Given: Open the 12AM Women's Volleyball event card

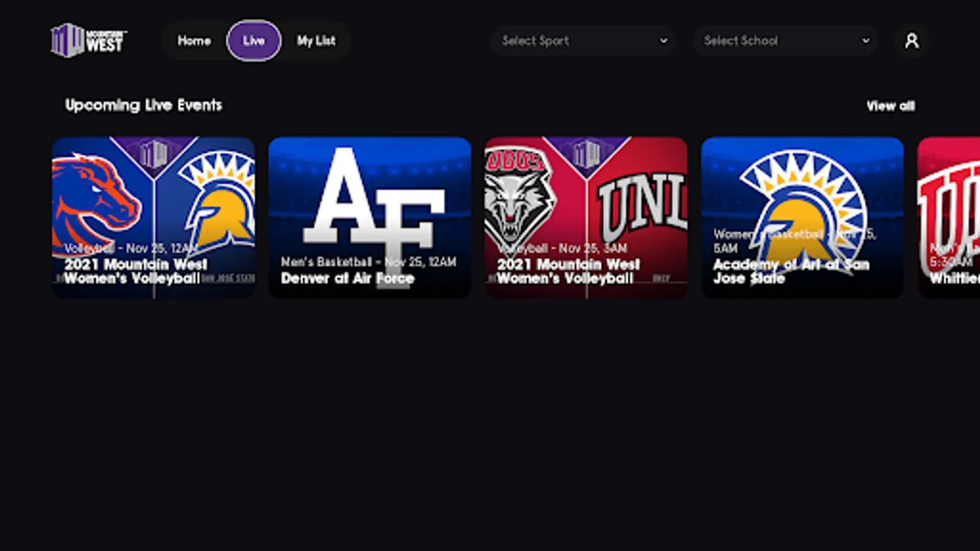Looking at the screenshot, I should [x=154, y=217].
